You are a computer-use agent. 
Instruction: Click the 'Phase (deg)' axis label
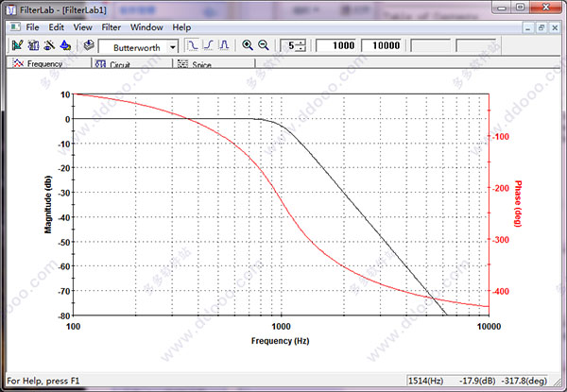(x=518, y=204)
